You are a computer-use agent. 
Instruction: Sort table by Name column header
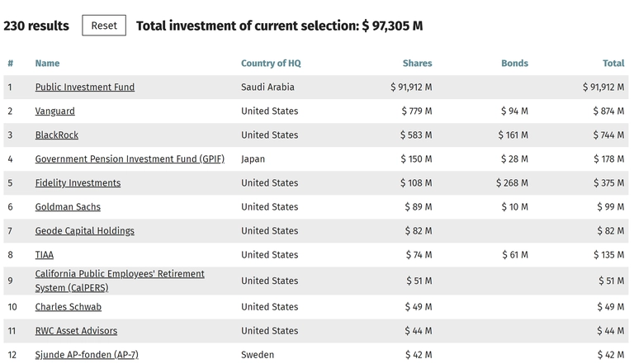pos(47,63)
